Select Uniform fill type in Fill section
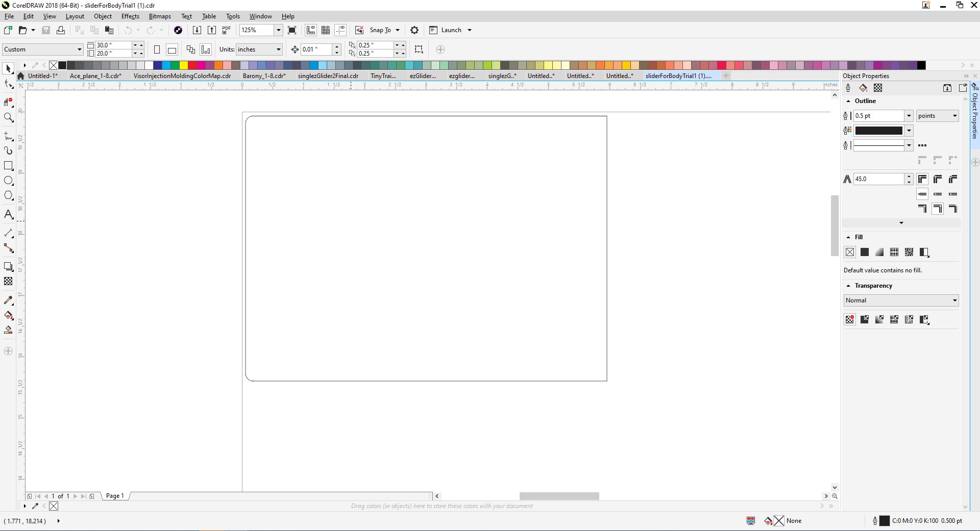 pos(865,252)
